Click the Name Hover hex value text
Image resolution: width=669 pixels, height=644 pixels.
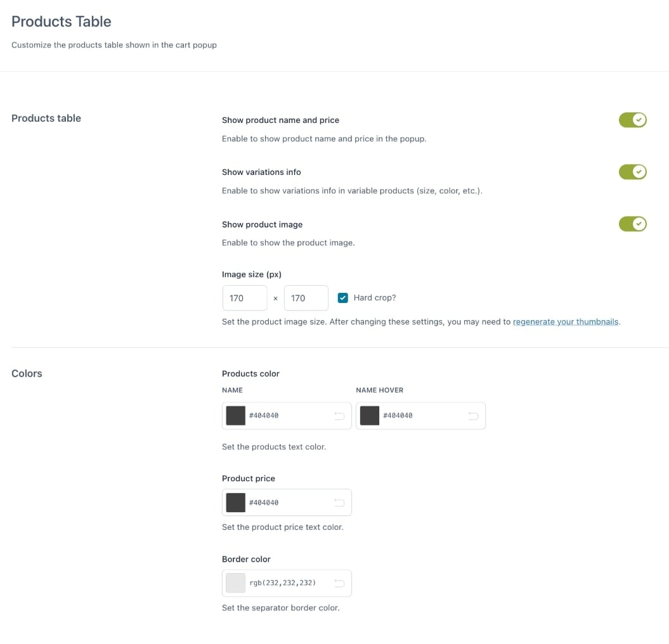(x=398, y=416)
